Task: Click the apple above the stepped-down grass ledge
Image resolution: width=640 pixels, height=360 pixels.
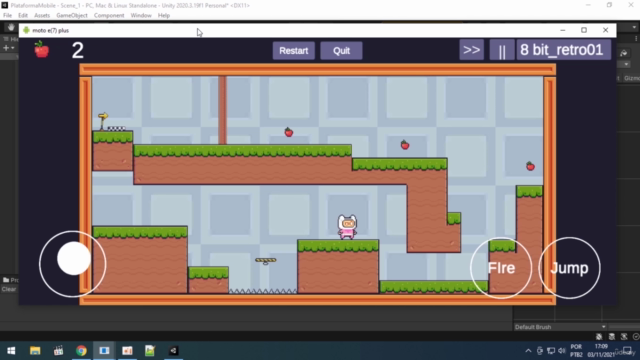Action: click(404, 144)
